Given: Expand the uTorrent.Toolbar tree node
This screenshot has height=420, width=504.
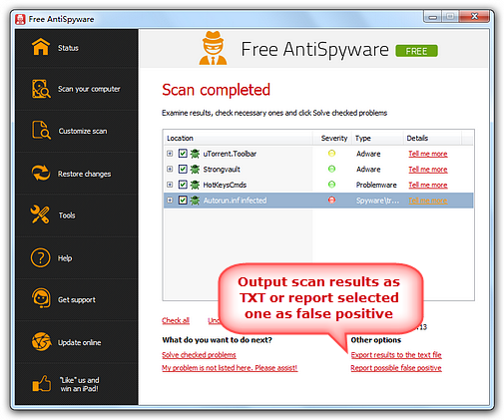Looking at the screenshot, I should (x=170, y=154).
